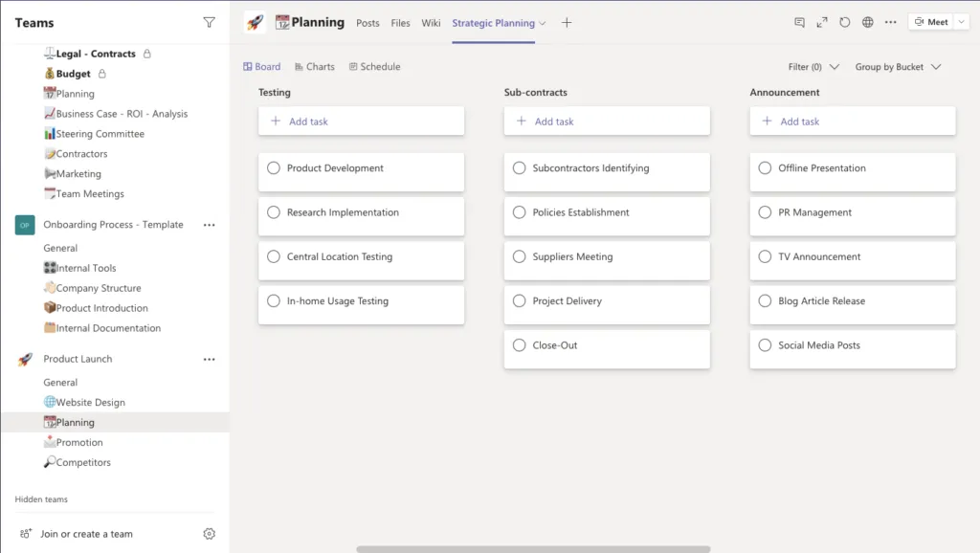980x553 pixels.
Task: Add task in Sub-contracts bucket
Action: (x=607, y=122)
